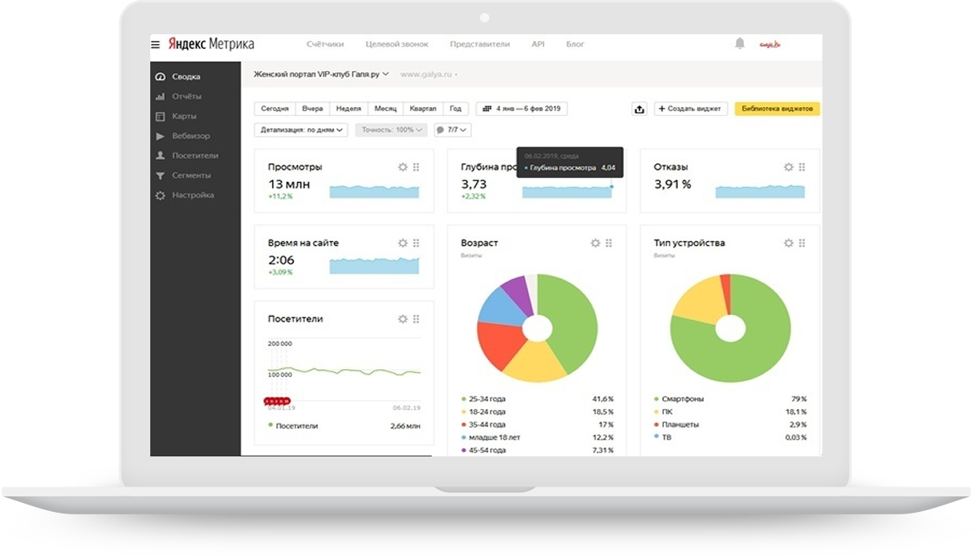The image size is (980, 556).
Task: Expand the Детализация: по дням dropdown
Action: click(x=301, y=130)
